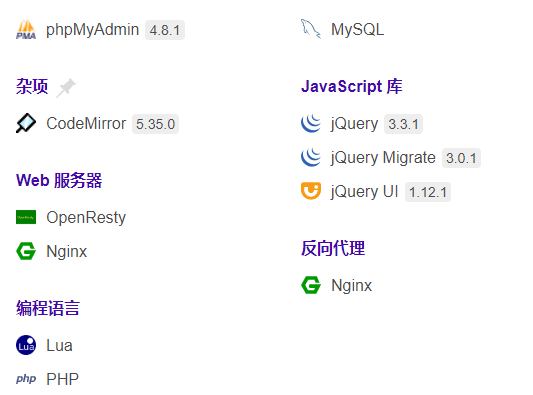Click the Nginx icon under 反向代理

coord(311,285)
